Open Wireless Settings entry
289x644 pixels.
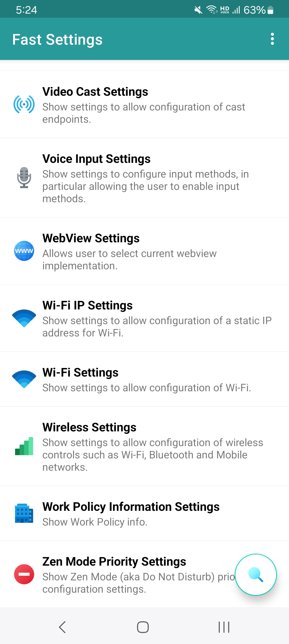89,427
